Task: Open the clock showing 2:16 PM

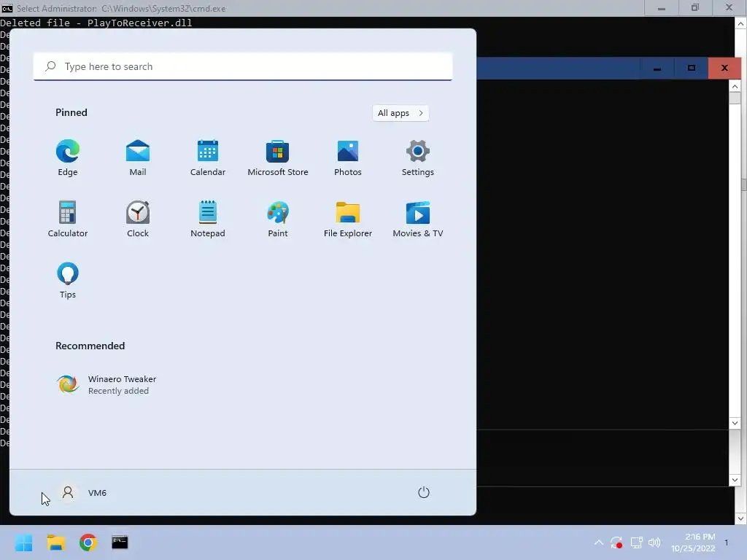Action: pos(693,542)
